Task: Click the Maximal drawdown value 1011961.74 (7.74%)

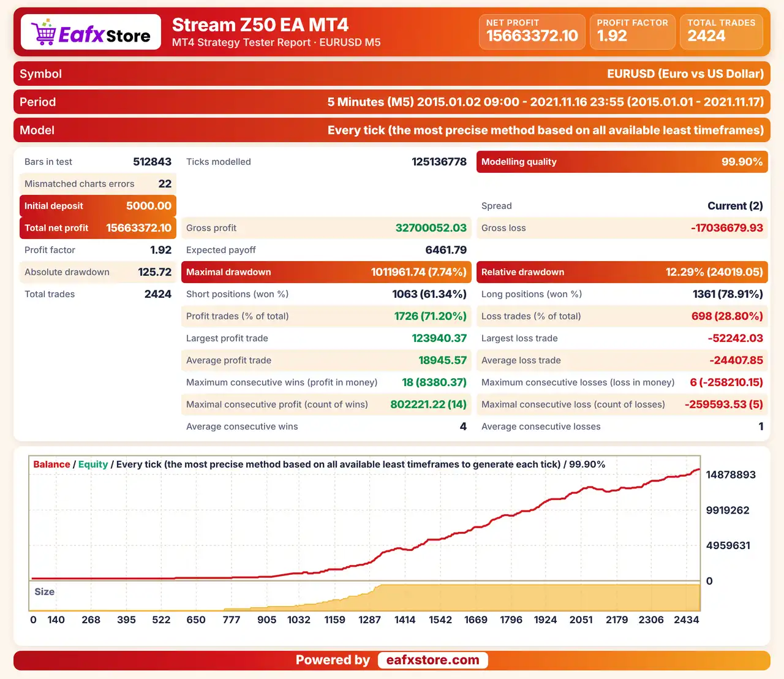Action: (x=419, y=272)
